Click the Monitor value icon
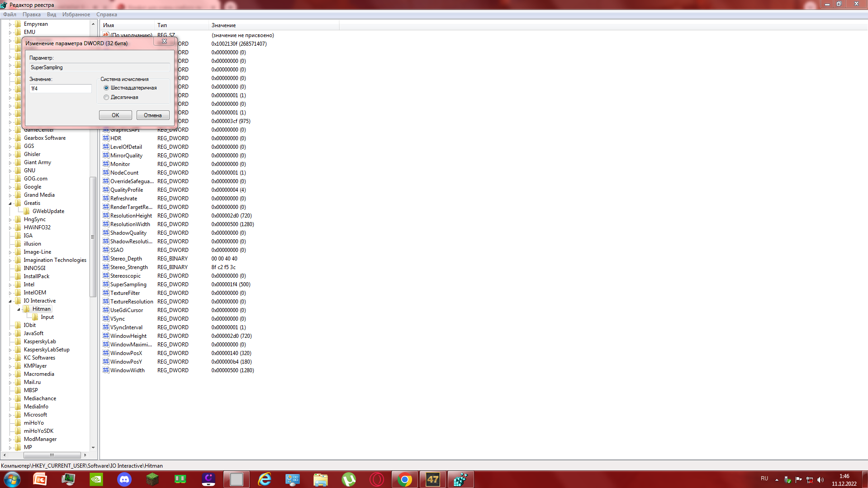Image resolution: width=868 pixels, height=488 pixels. click(106, 164)
